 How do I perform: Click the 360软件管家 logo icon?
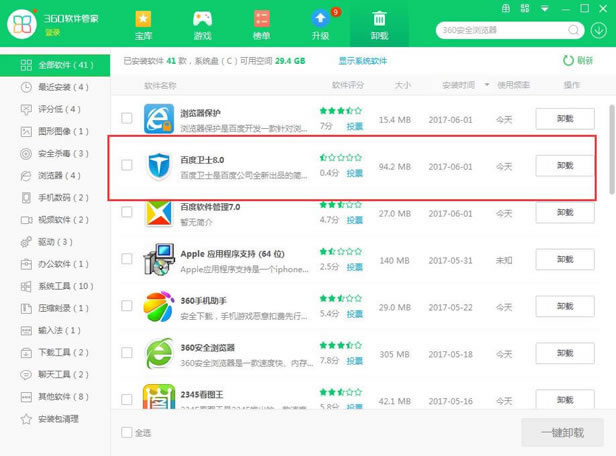[22, 24]
